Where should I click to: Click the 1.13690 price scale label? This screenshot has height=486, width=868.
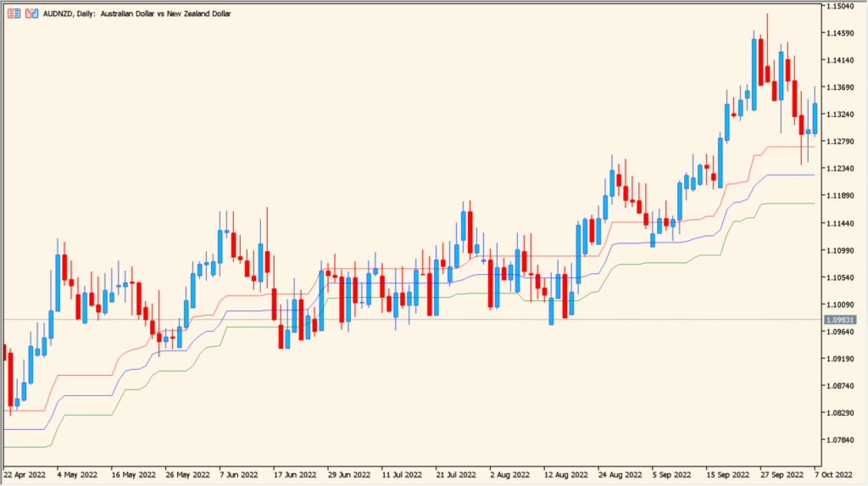[x=840, y=87]
